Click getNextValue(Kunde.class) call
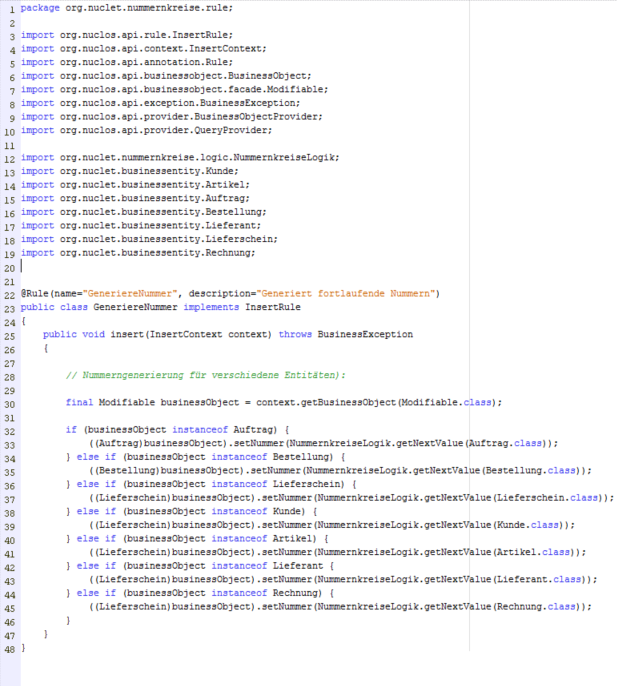The height and width of the screenshot is (686, 617). click(x=496, y=525)
